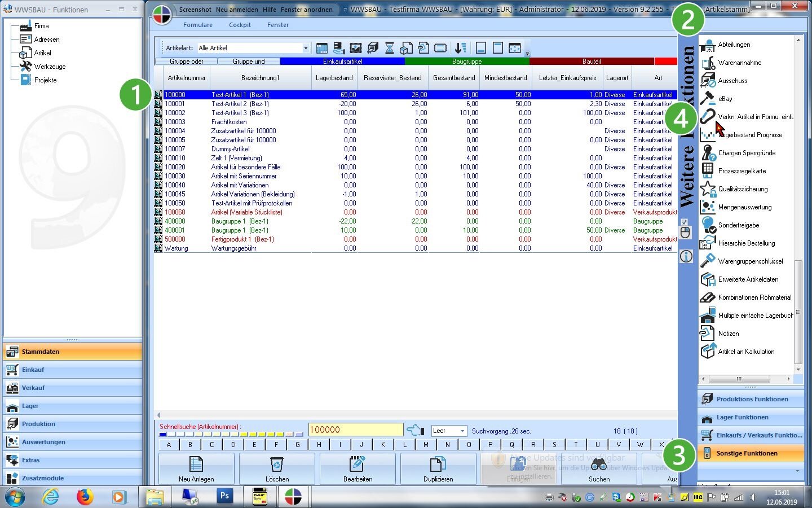Select article row 400000 Baugruppe 1
This screenshot has height=508, width=812.
coord(416,221)
